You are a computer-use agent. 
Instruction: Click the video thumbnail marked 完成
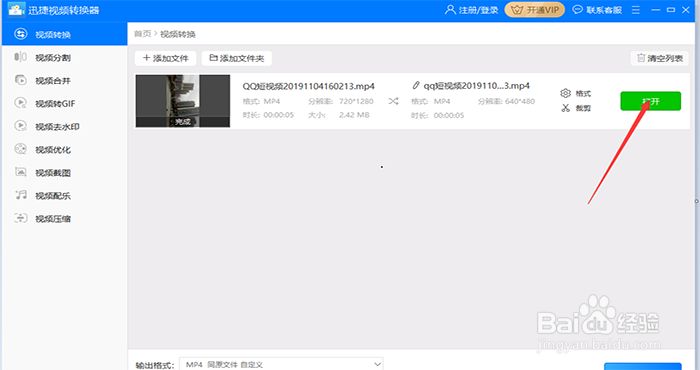tap(183, 101)
